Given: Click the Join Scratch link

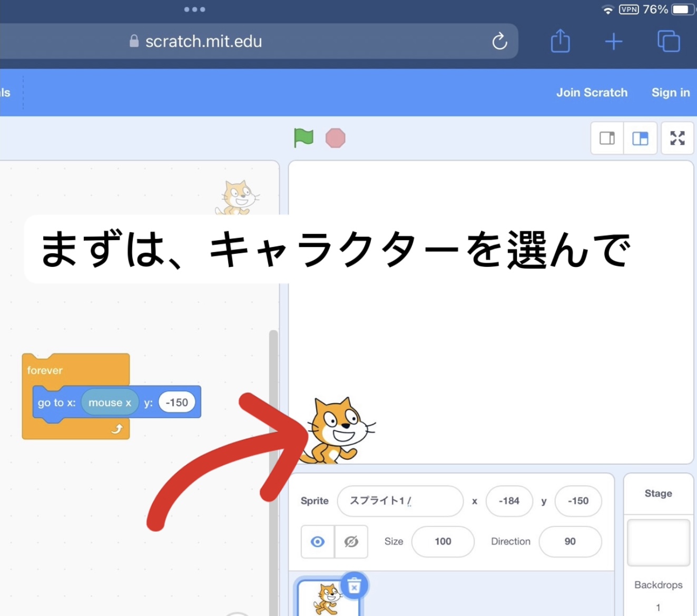Looking at the screenshot, I should pos(592,93).
